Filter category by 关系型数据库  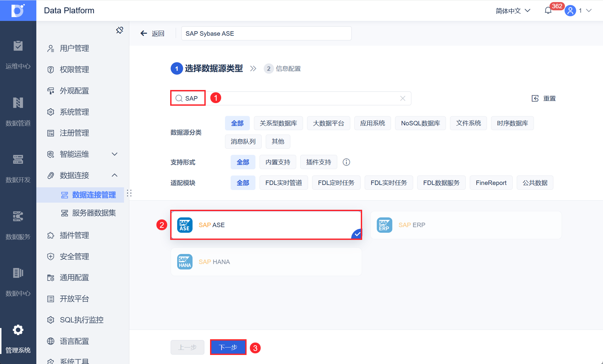[278, 123]
